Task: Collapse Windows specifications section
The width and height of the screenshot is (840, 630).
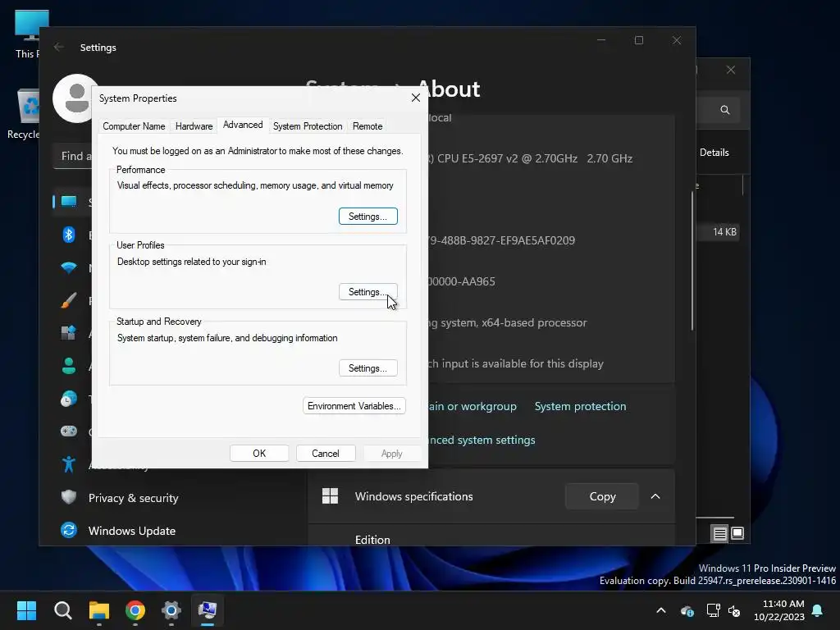Action: pyautogui.click(x=655, y=496)
